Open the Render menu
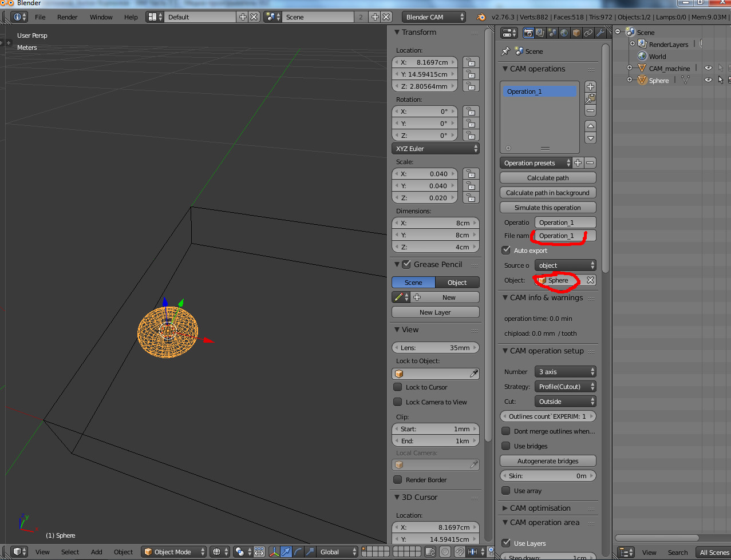The image size is (731, 560). (68, 17)
